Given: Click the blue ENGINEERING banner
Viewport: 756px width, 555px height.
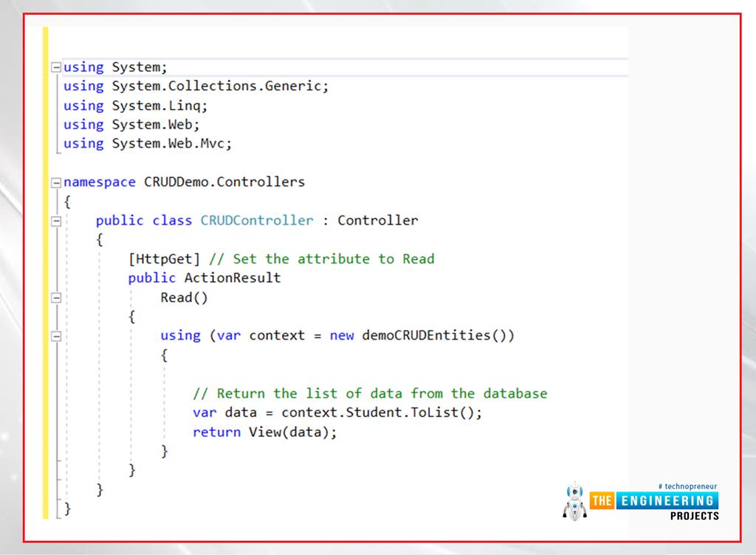Looking at the screenshot, I should [x=668, y=500].
